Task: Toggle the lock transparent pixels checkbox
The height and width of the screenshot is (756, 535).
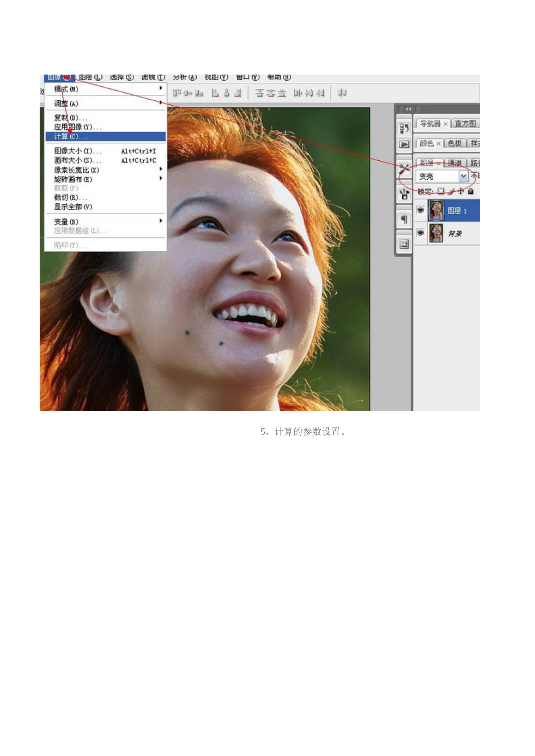Action: (441, 191)
